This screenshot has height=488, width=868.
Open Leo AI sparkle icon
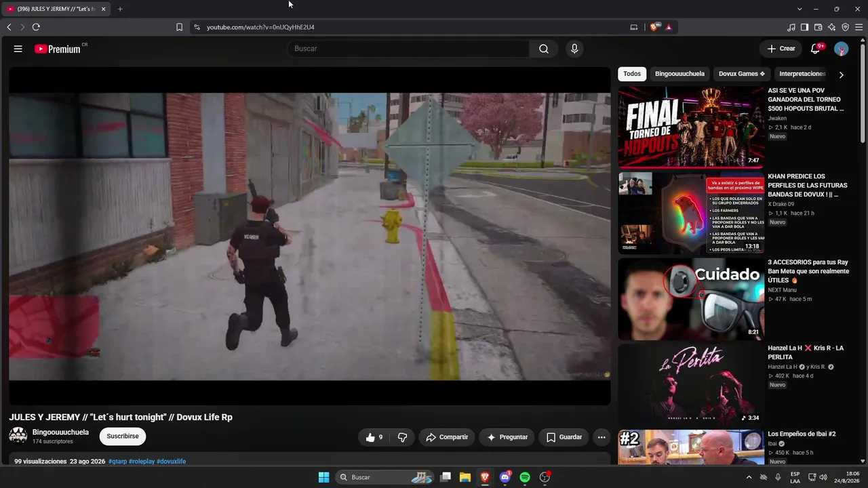(831, 27)
